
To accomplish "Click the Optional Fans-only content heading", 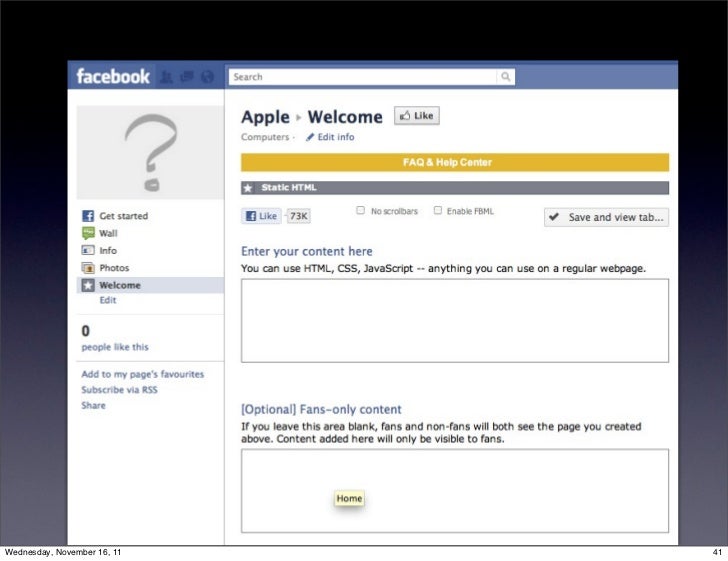I will point(321,410).
